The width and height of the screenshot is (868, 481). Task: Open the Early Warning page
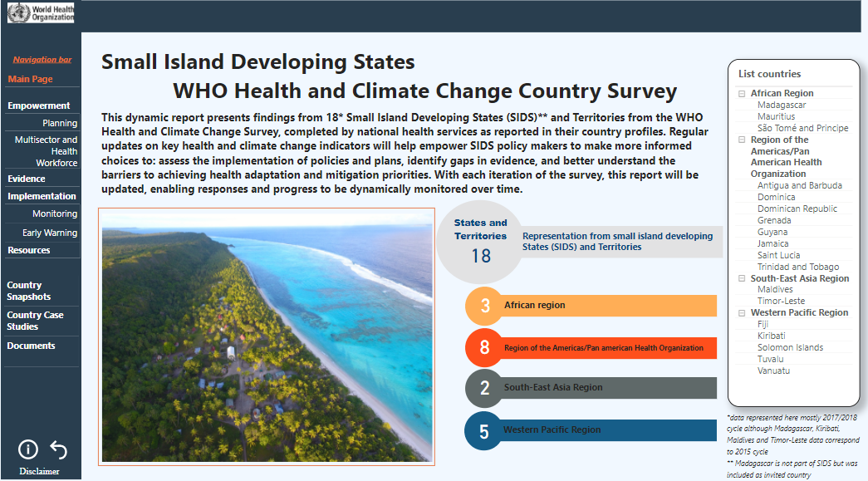point(50,233)
